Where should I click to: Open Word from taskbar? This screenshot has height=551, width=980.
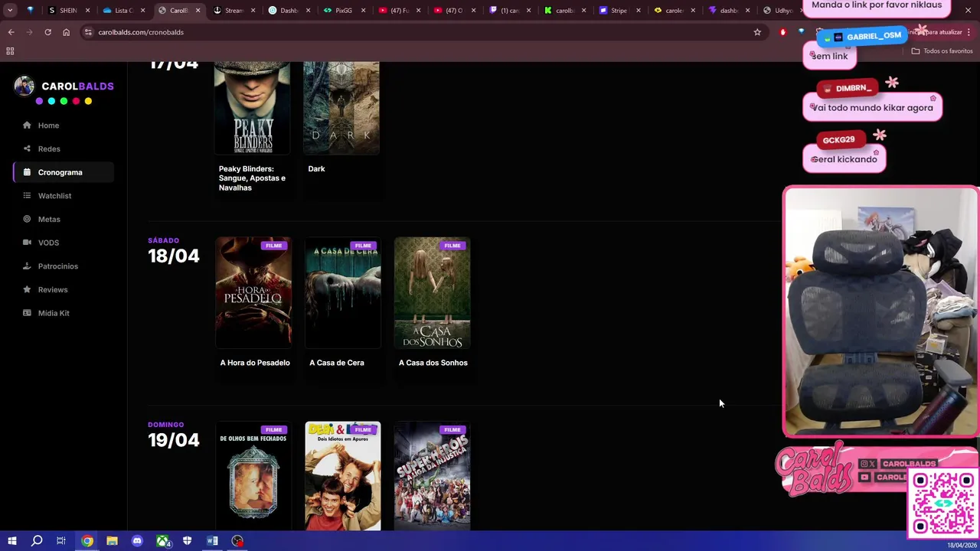[212, 541]
